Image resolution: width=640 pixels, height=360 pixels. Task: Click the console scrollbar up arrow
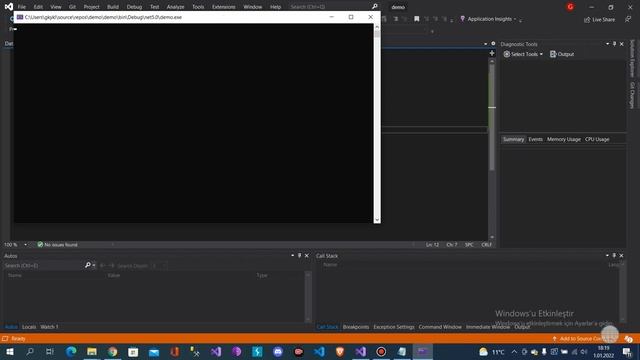[x=377, y=27]
